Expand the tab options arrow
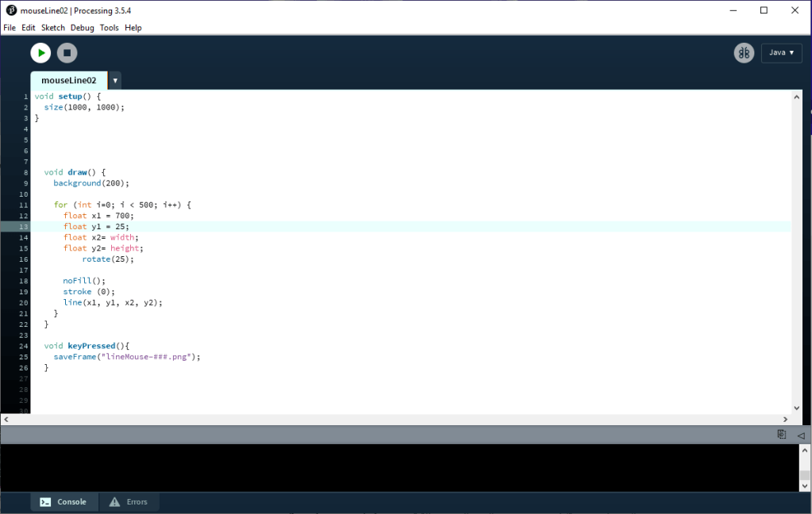 point(115,80)
